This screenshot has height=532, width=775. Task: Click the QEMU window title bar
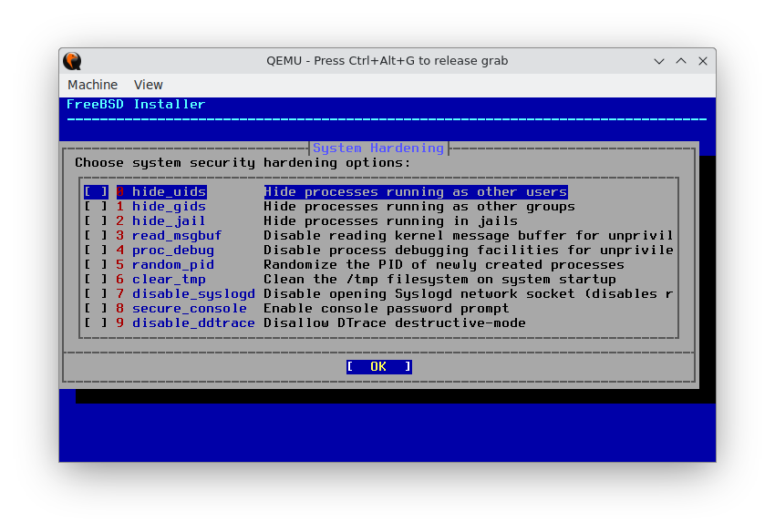(387, 60)
